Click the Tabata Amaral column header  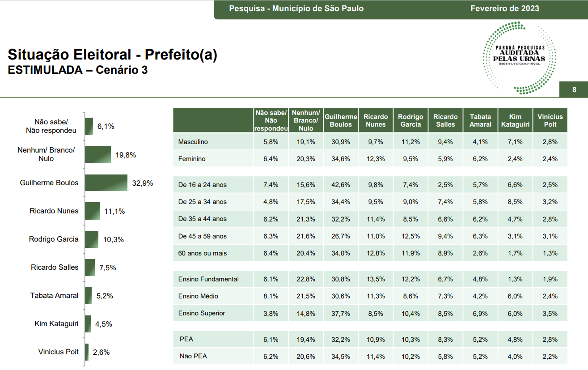(x=480, y=120)
